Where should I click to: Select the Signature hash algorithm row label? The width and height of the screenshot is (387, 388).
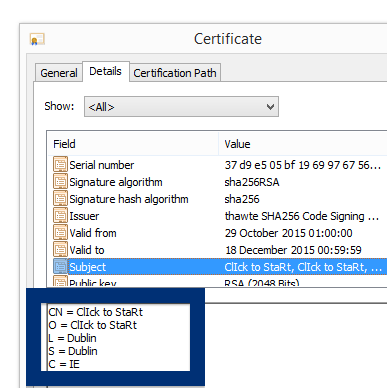(129, 199)
